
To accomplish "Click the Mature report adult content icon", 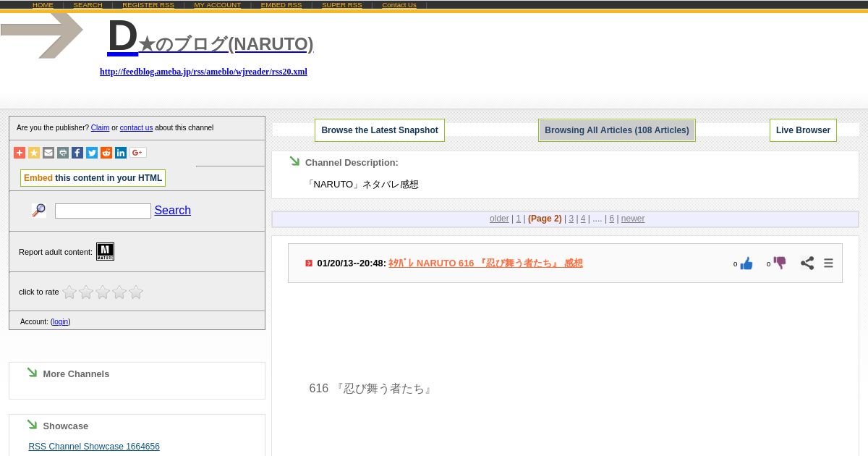I will pyautogui.click(x=106, y=252).
